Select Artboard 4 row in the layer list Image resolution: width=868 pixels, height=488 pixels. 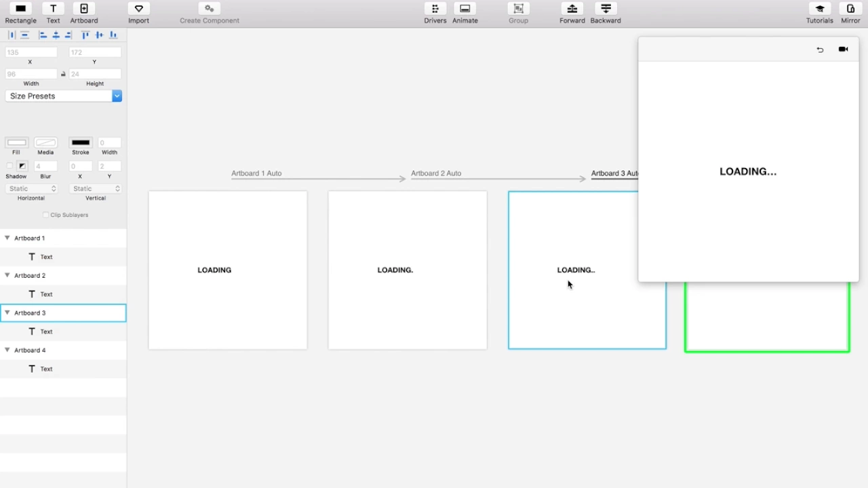coord(63,350)
